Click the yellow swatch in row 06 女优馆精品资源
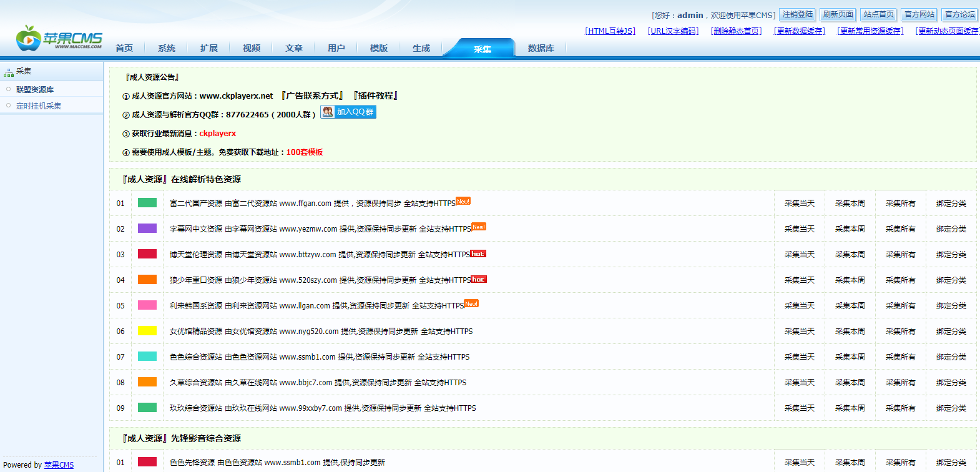 pyautogui.click(x=147, y=330)
